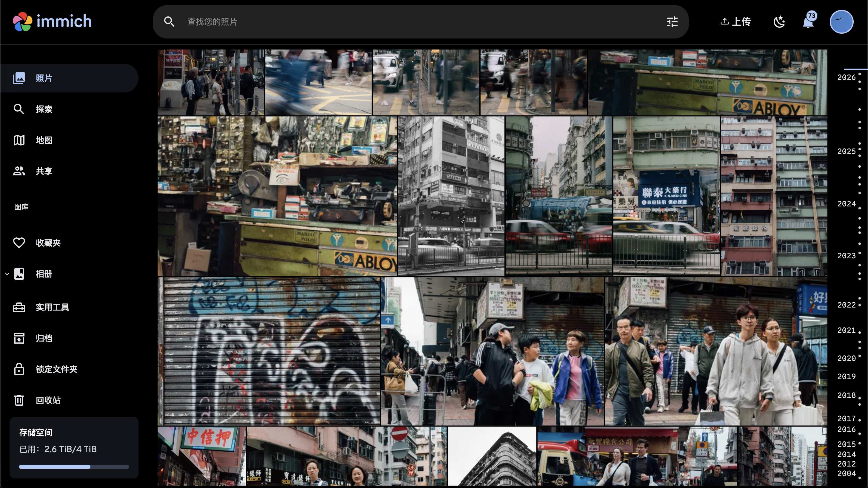Open 探索 explore page

[44, 109]
